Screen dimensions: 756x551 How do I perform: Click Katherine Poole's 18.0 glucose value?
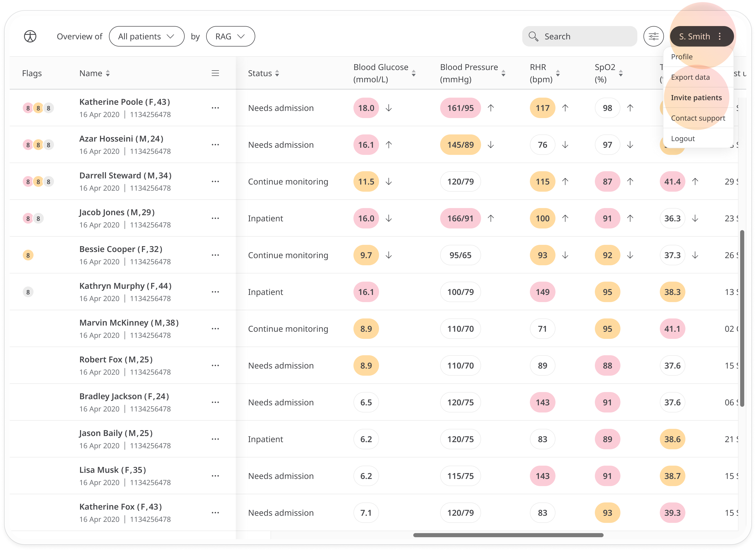click(x=366, y=108)
